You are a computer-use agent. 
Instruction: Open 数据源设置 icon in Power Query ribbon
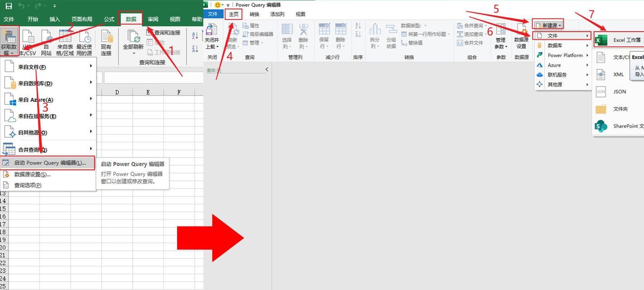tap(521, 36)
